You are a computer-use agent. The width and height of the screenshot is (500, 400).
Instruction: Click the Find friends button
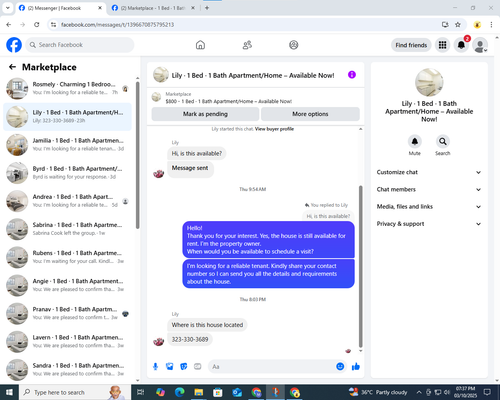coord(411,45)
